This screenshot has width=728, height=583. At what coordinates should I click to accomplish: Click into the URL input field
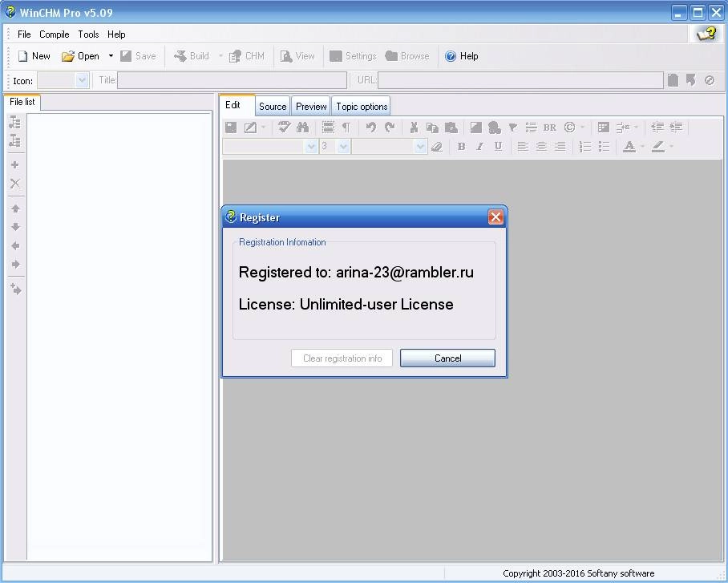point(520,80)
